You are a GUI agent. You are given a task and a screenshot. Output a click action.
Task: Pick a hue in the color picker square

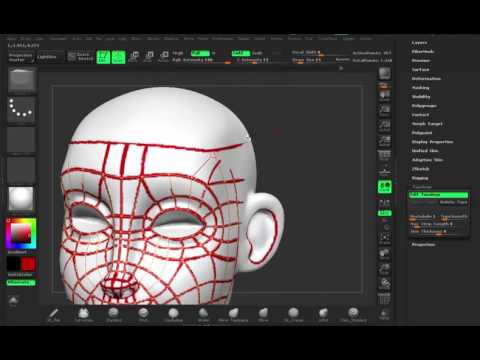pyautogui.click(x=21, y=233)
